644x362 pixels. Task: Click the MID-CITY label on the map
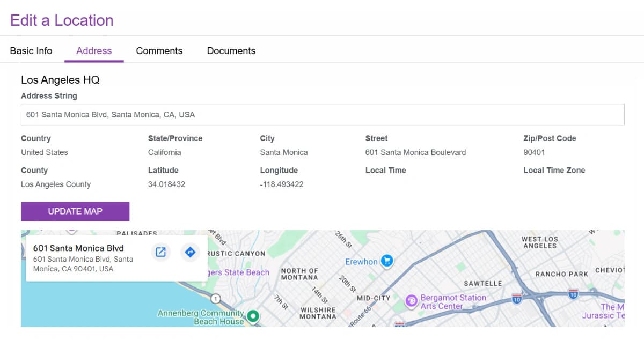374,298
